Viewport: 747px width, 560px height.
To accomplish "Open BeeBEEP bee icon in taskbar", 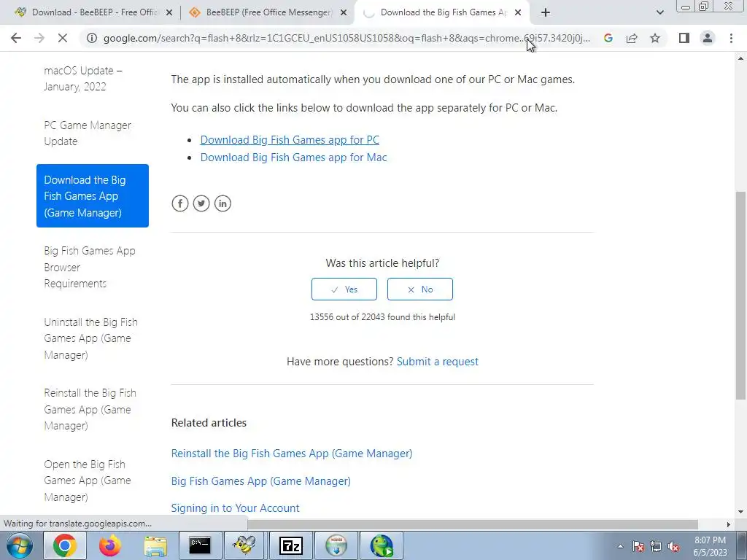I will [244, 545].
